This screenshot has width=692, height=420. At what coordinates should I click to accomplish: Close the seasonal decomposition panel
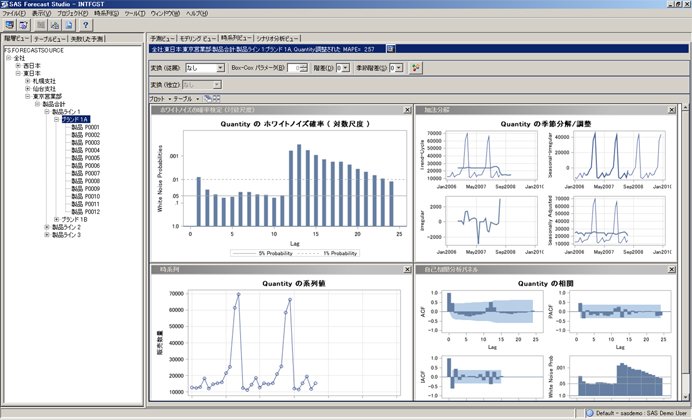[x=672, y=110]
